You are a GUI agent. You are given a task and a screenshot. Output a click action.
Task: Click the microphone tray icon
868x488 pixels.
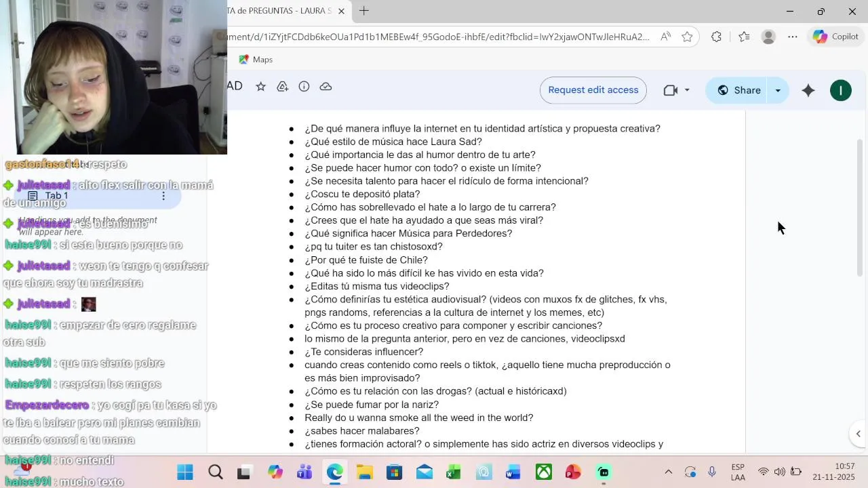712,472
